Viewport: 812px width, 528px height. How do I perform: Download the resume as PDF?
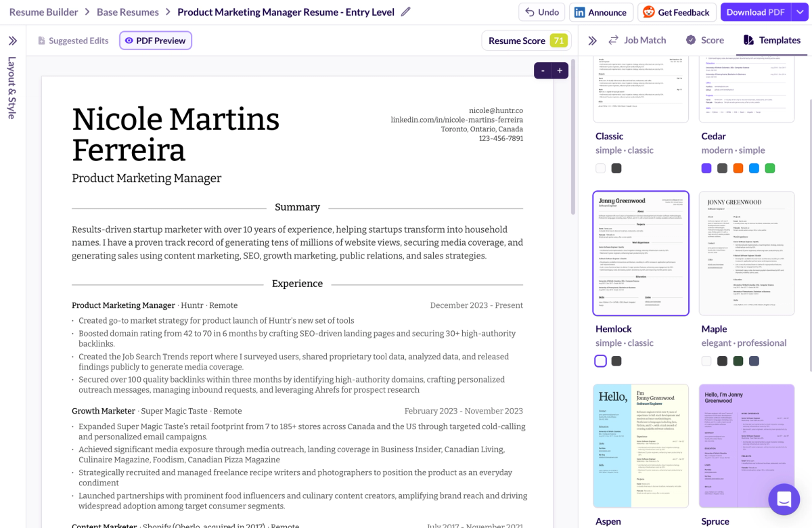point(756,12)
